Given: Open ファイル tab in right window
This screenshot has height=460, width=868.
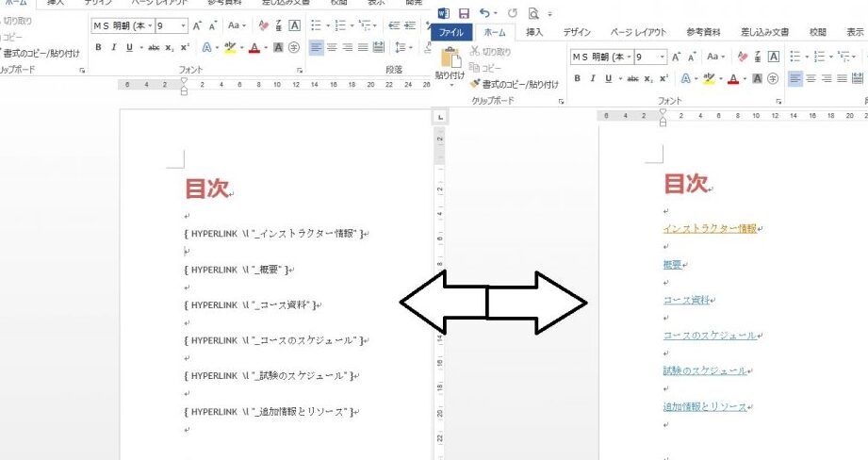Looking at the screenshot, I should (x=450, y=32).
